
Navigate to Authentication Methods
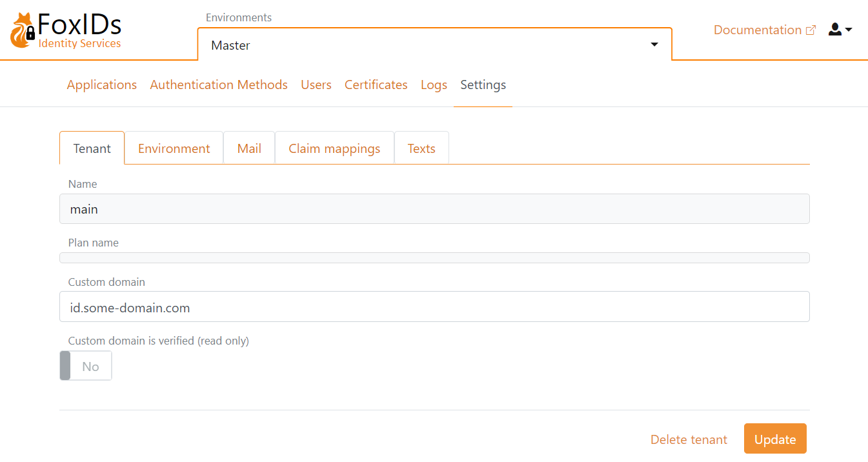(x=218, y=85)
